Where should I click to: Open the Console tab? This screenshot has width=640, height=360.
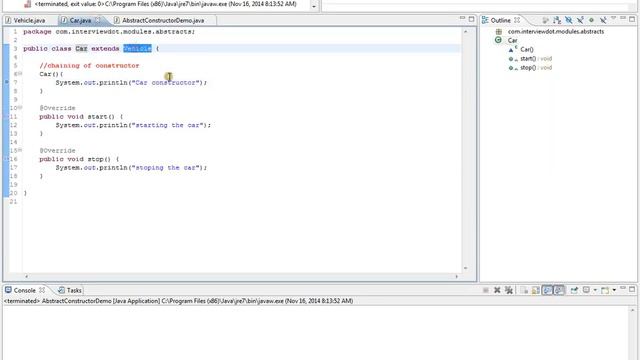tap(24, 290)
